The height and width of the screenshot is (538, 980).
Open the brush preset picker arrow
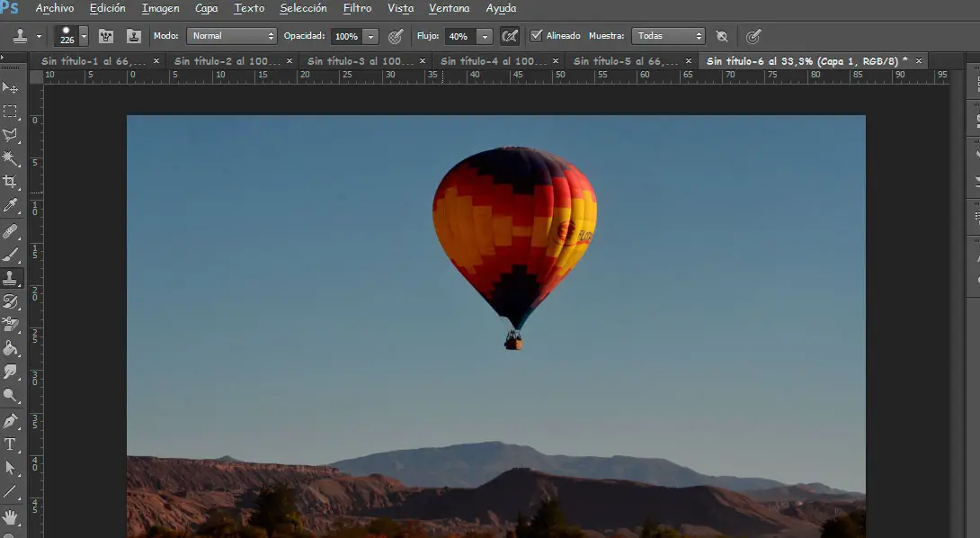coord(84,36)
